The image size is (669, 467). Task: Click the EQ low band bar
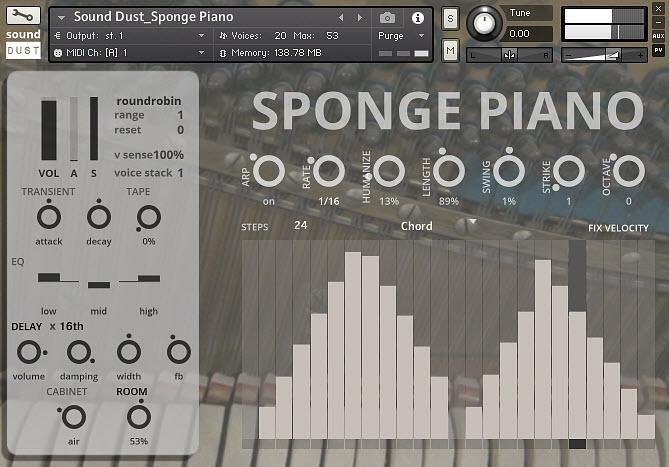(49, 278)
